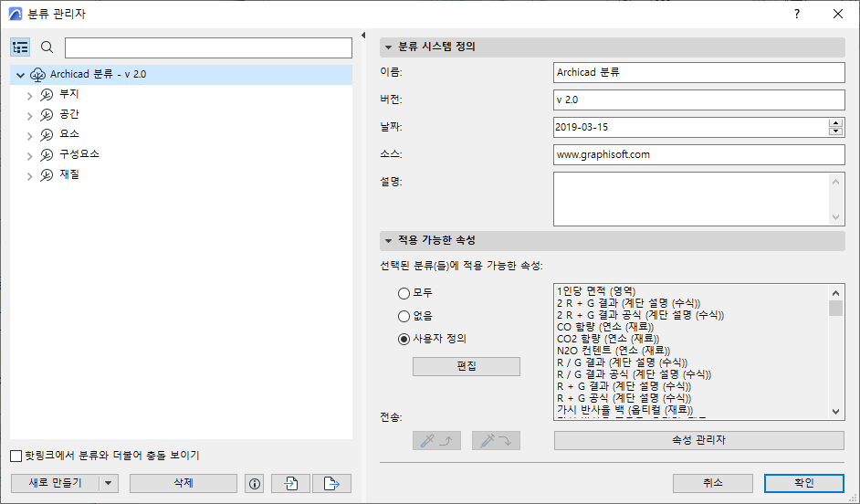Click the 버전 field showing v 2.0
860x504 pixels.
pyautogui.click(x=699, y=100)
